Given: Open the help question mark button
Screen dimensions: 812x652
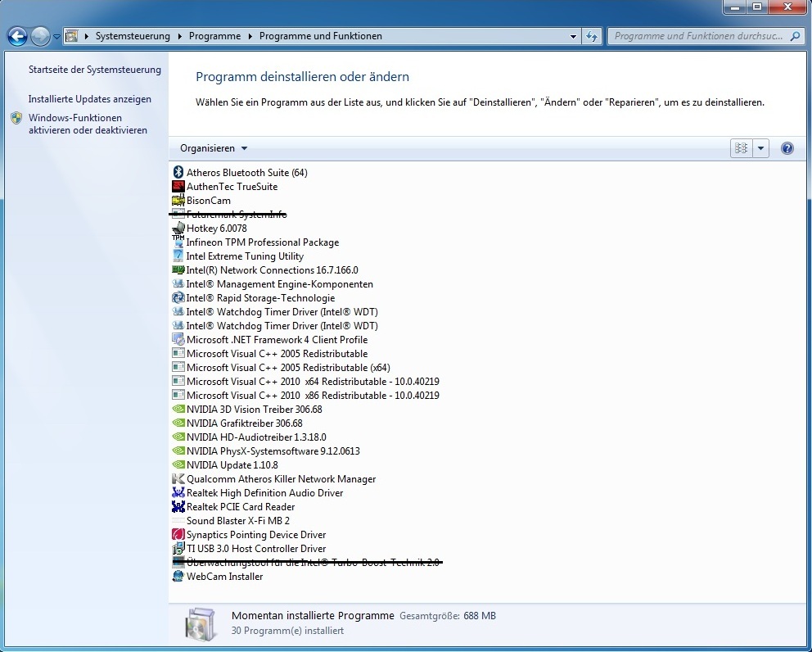Looking at the screenshot, I should coord(787,148).
